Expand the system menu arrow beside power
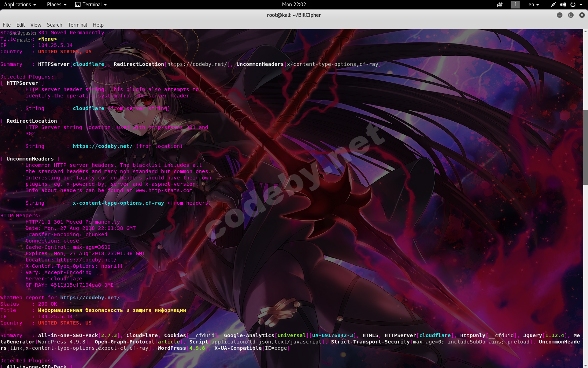The image size is (588, 368). [581, 5]
